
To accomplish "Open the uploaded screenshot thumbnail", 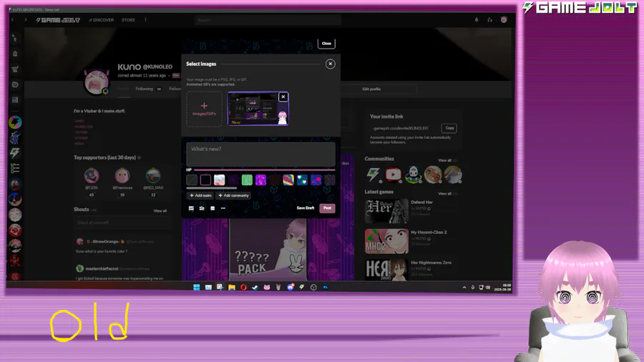I will [x=258, y=109].
